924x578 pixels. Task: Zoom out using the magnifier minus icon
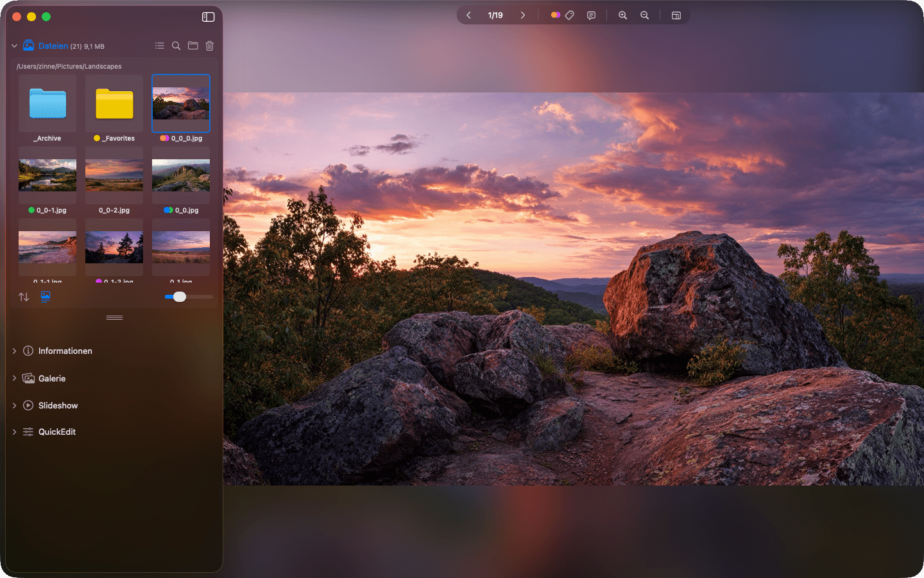pyautogui.click(x=644, y=15)
